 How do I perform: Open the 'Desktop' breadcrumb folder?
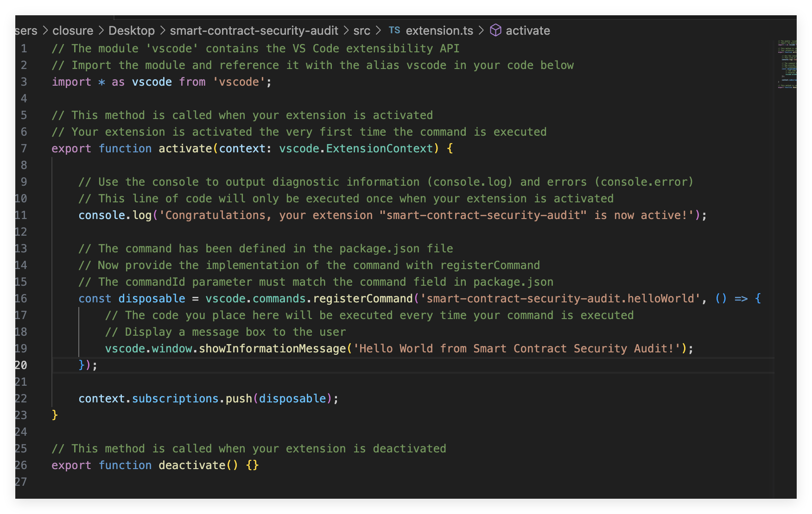coord(132,31)
